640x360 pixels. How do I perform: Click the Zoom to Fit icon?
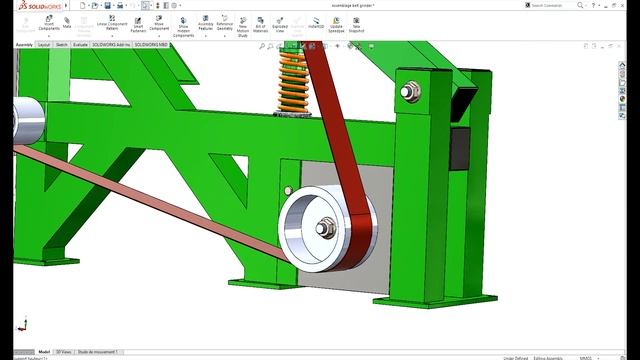(x=262, y=46)
